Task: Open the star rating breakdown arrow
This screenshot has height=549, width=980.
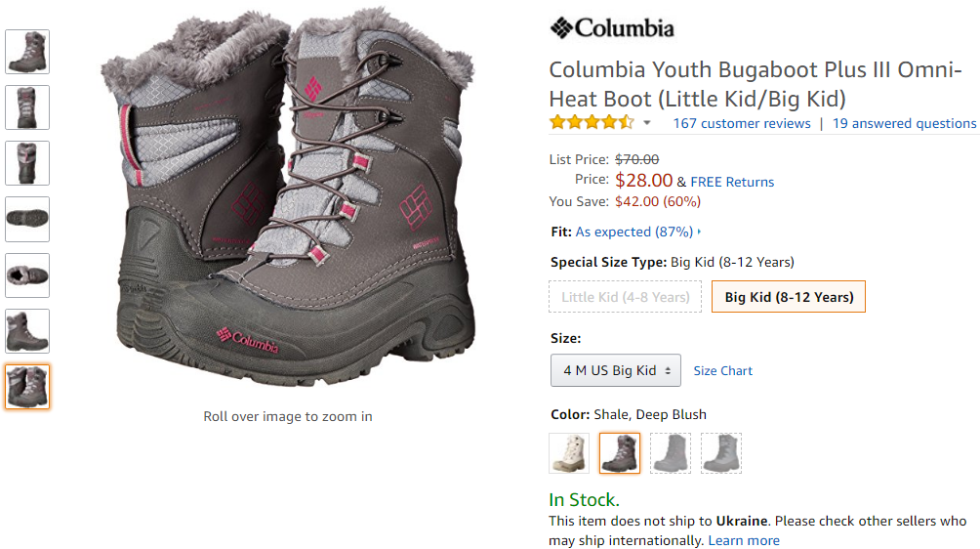Action: (x=647, y=123)
